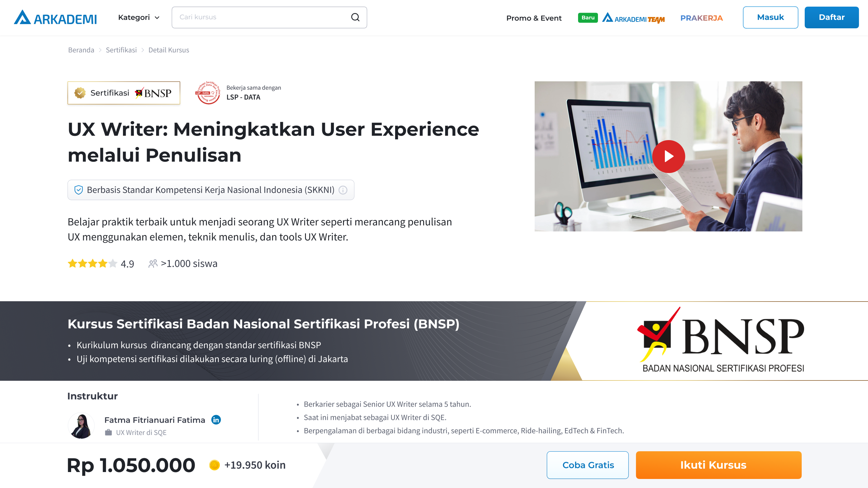Click the SKKNI info icon
This screenshot has width=868, height=488.
point(343,190)
